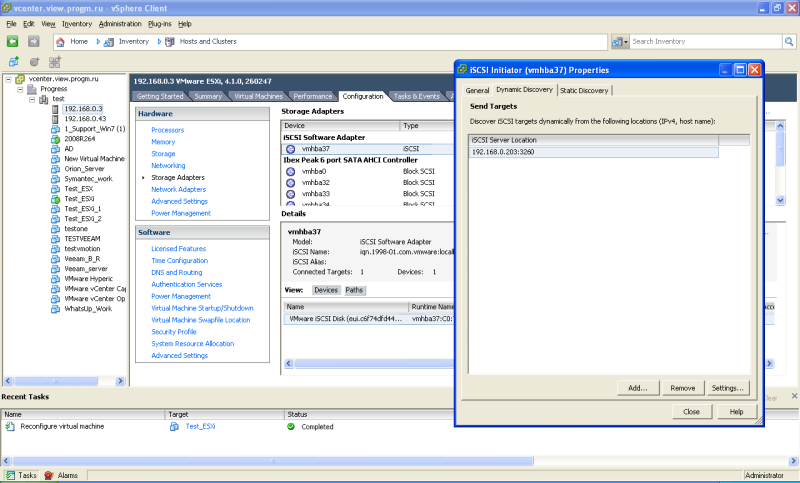Click the Search Inventory field
Viewport: 800px width, 483px height.
click(x=706, y=41)
